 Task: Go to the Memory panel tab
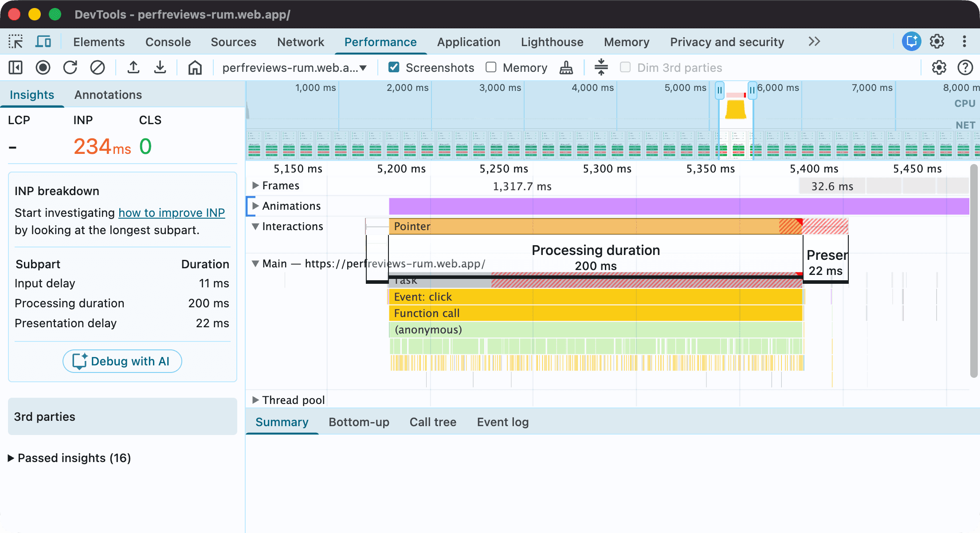click(627, 42)
